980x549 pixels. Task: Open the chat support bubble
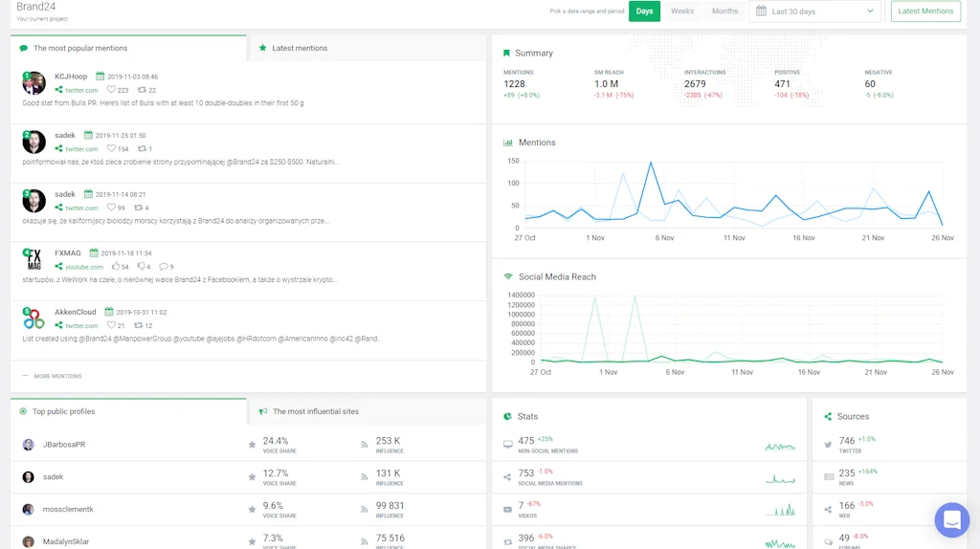click(x=951, y=519)
